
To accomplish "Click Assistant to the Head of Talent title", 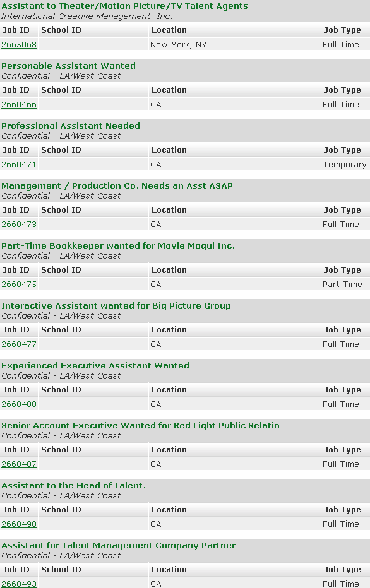I will click(x=73, y=486).
